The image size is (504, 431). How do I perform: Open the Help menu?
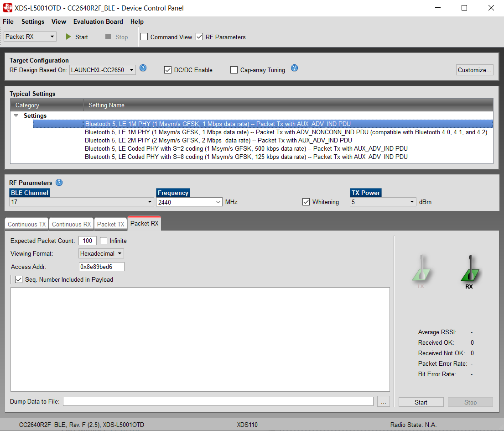click(x=137, y=21)
